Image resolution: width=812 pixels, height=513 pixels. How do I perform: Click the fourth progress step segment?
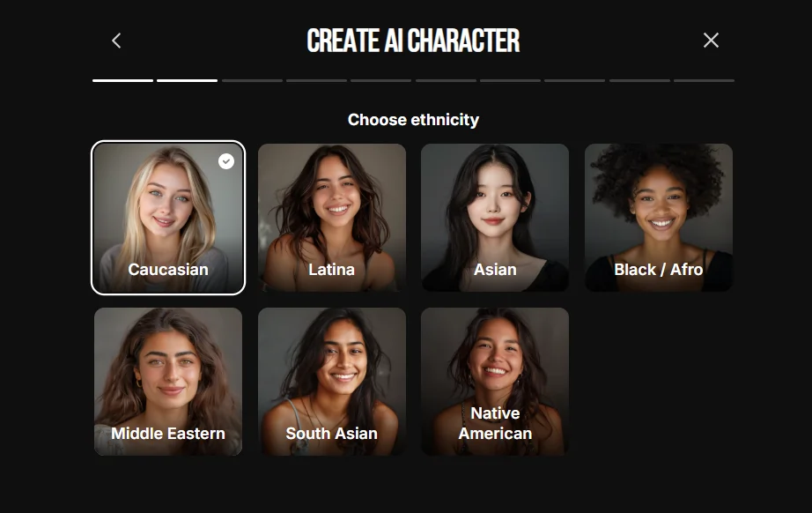[x=316, y=80]
